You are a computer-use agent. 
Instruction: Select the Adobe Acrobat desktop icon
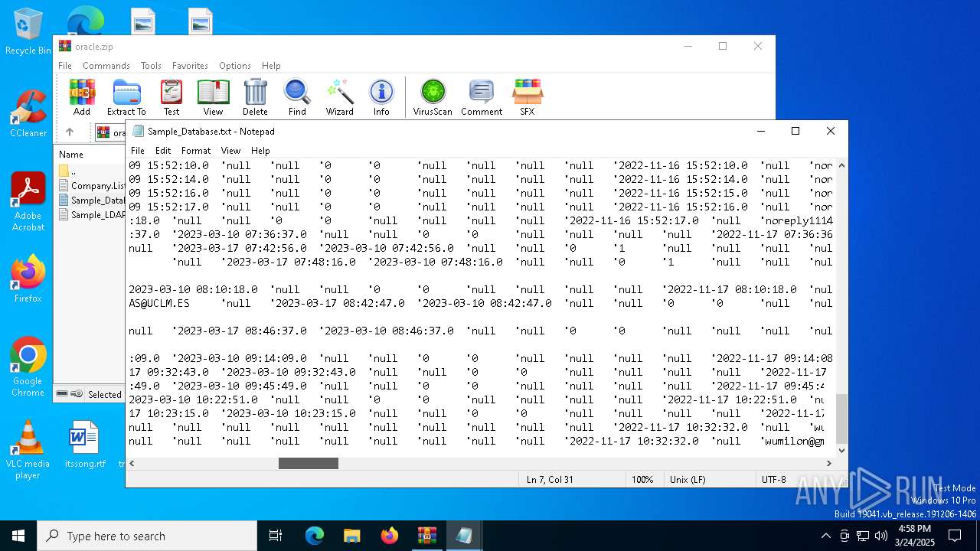28,201
